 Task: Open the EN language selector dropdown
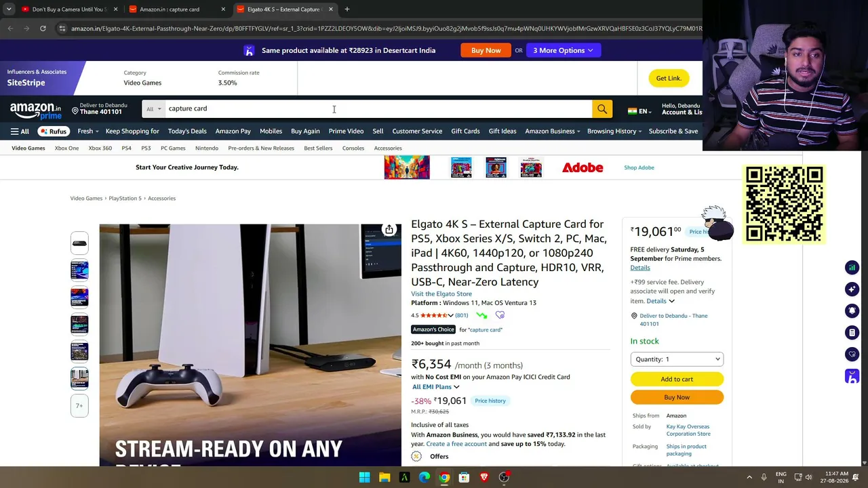click(x=639, y=111)
